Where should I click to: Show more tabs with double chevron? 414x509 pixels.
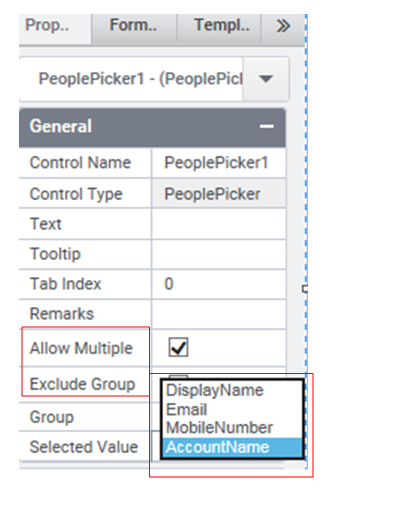coord(283,26)
